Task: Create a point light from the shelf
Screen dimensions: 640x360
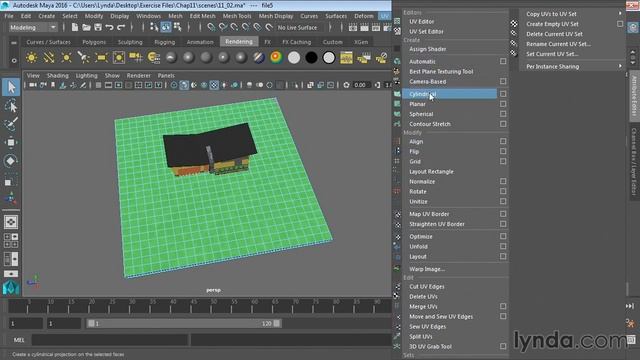Action: click(x=66, y=58)
